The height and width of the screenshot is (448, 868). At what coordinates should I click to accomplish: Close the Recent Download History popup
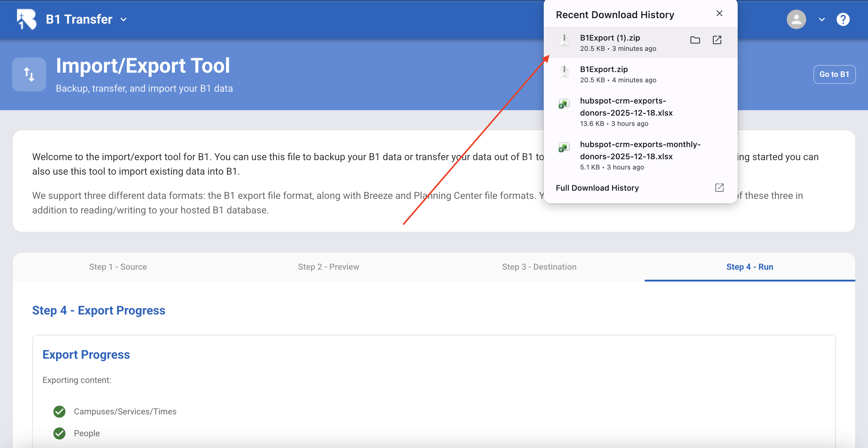719,13
